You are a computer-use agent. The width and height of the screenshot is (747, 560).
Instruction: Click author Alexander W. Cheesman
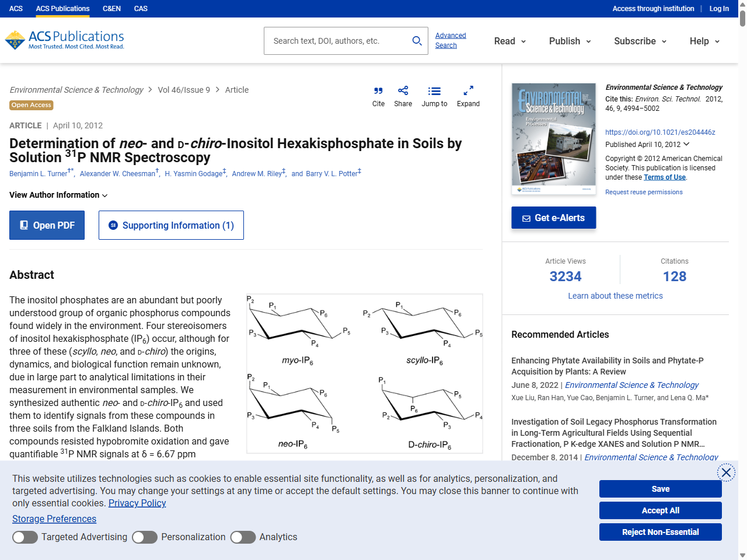pyautogui.click(x=117, y=174)
